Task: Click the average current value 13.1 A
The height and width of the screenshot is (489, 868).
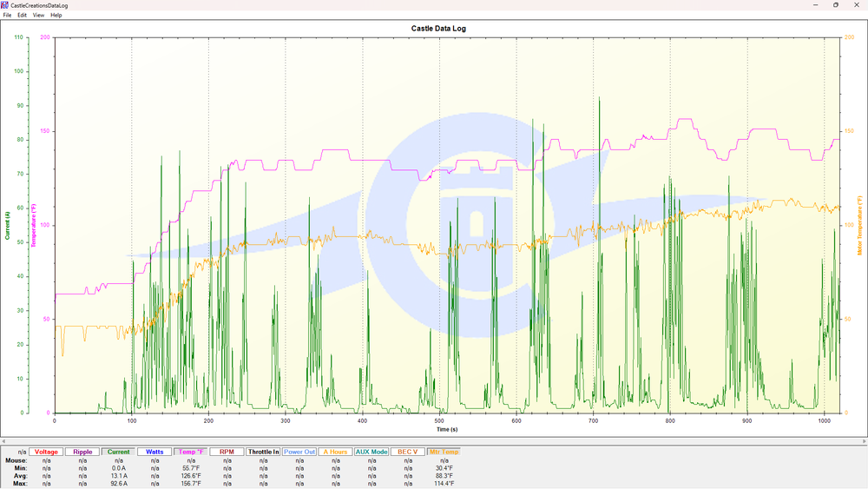Action: 118,476
